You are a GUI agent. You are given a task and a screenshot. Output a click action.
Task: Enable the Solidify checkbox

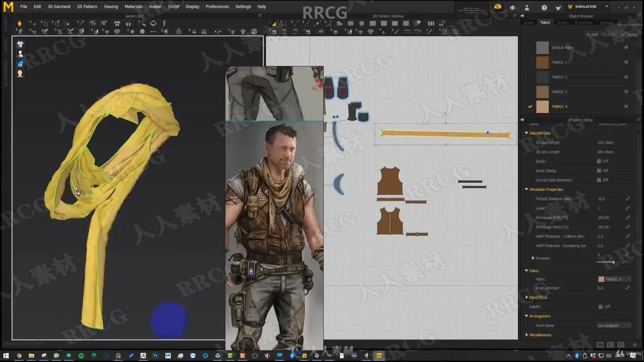(x=600, y=307)
